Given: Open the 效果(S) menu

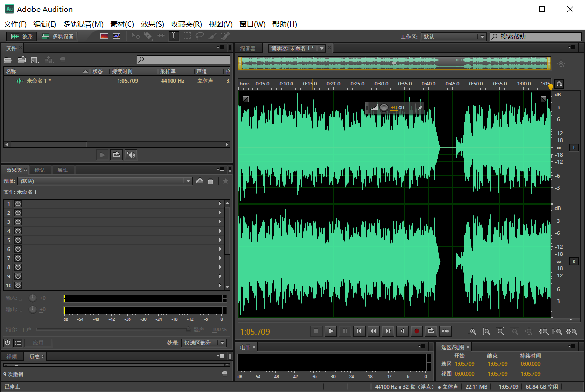Looking at the screenshot, I should coord(152,24).
